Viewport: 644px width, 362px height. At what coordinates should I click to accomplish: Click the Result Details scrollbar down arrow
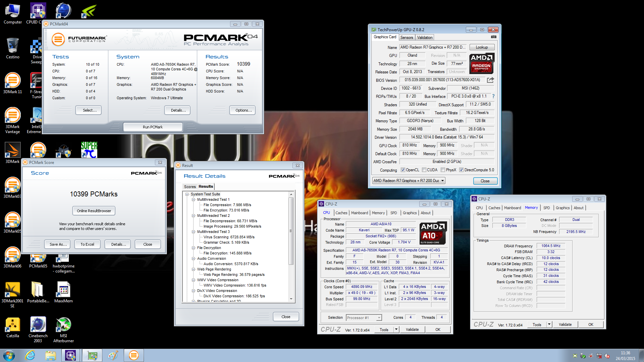pos(291,299)
